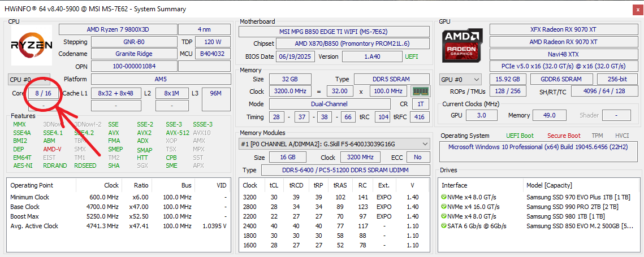Select the Avg. Active Clock row
This screenshot has height=257, width=644.
pyautogui.click(x=118, y=226)
